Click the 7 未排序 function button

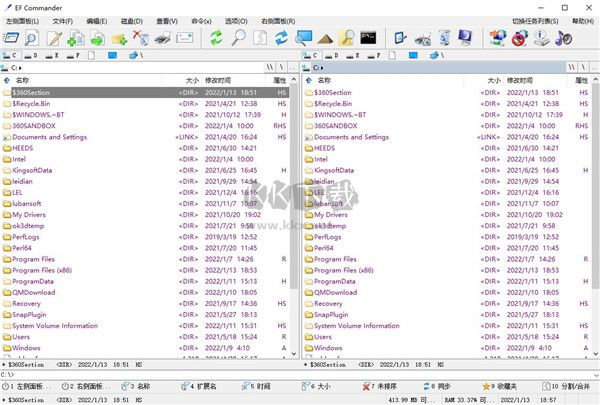click(x=380, y=386)
